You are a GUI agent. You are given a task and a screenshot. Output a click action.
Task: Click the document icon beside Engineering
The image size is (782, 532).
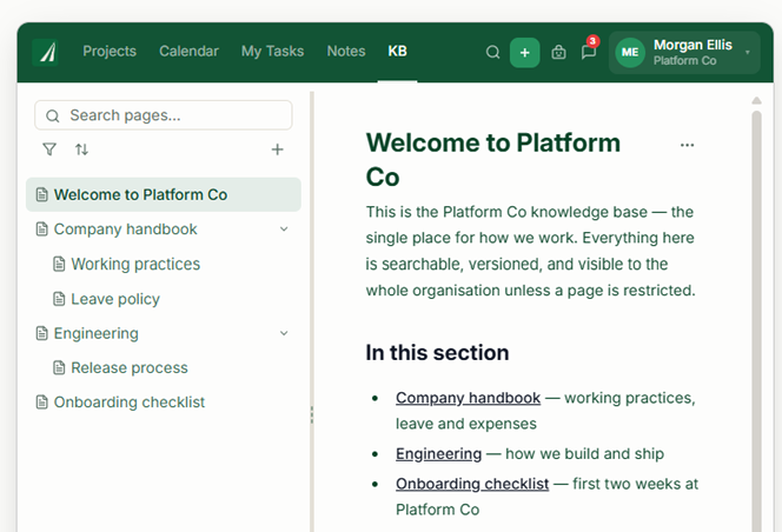pos(42,333)
